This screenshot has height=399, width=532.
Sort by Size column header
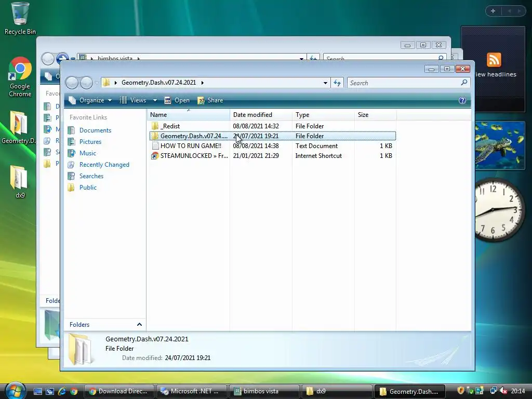tap(375, 115)
